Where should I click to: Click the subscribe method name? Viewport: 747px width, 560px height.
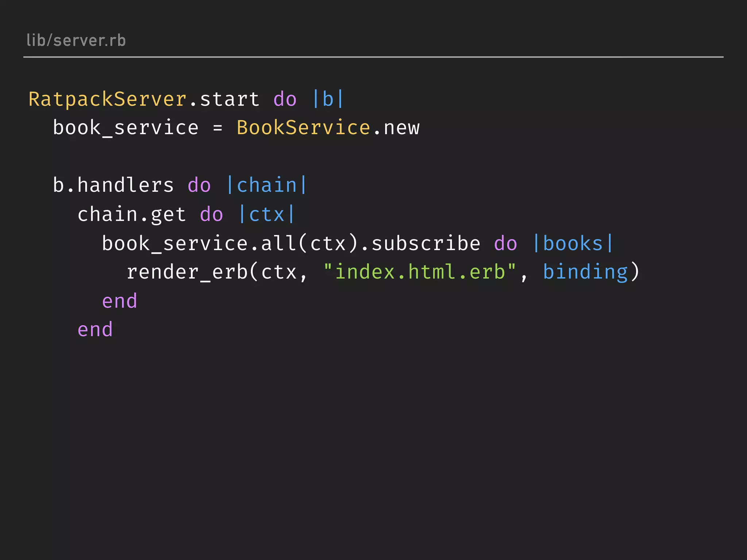click(x=426, y=243)
